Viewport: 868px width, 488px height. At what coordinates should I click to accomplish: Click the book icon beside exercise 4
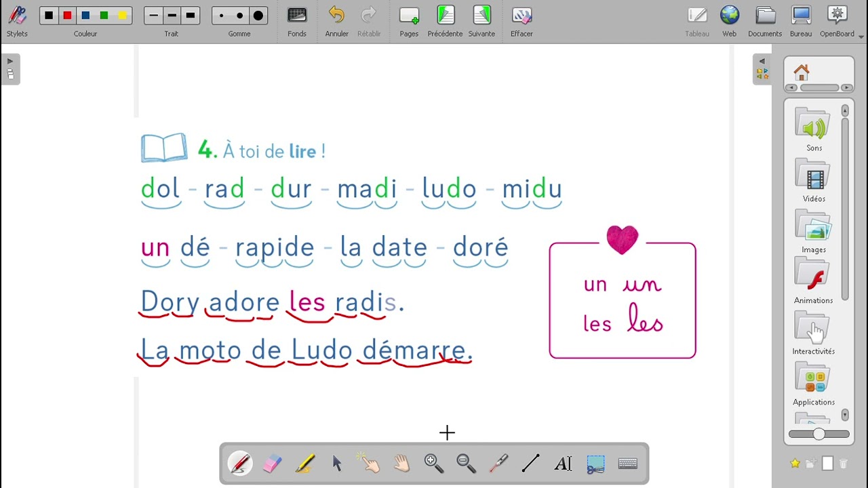(x=164, y=148)
